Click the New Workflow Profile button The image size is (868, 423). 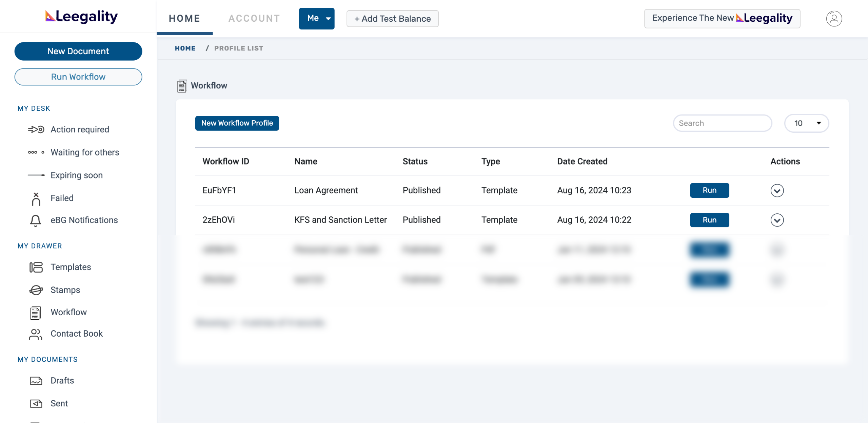[237, 123]
